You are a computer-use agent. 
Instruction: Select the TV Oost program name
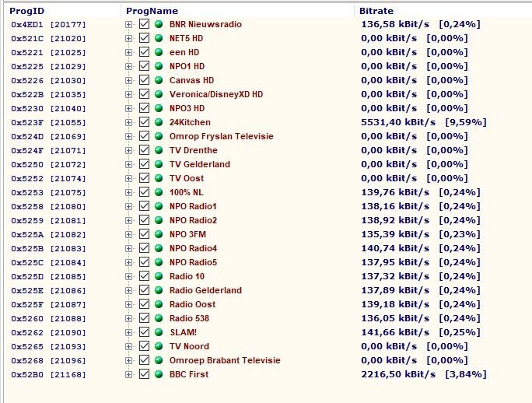[x=187, y=178]
